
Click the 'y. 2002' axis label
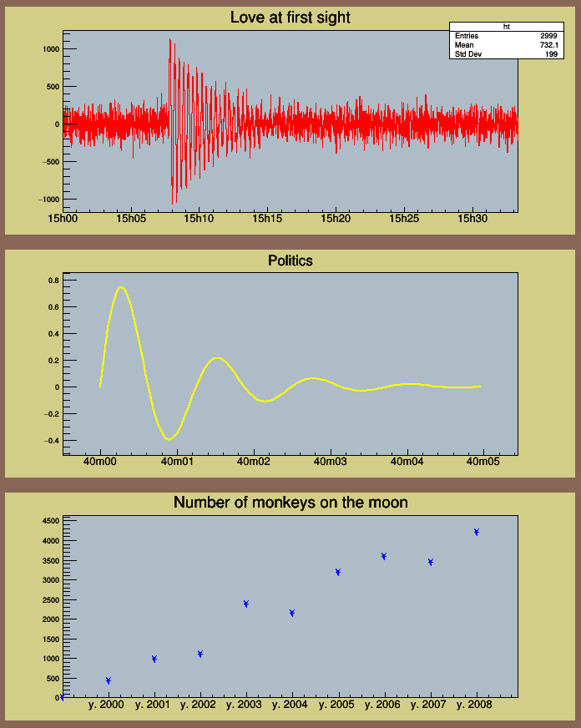click(x=198, y=705)
